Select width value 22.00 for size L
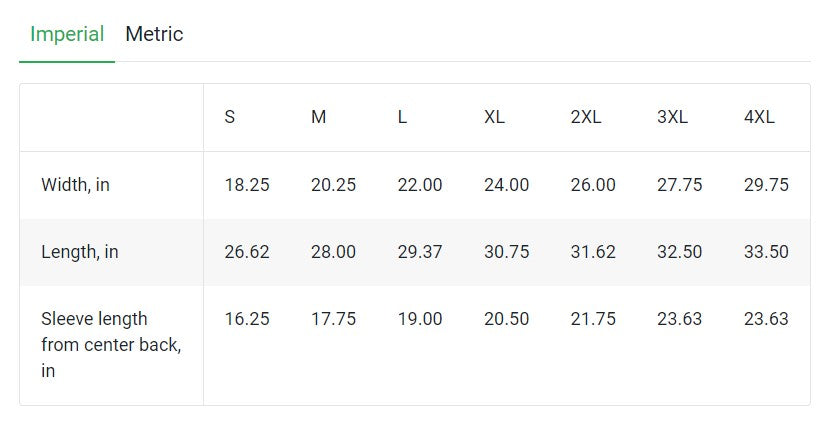827x422 pixels. (x=420, y=185)
